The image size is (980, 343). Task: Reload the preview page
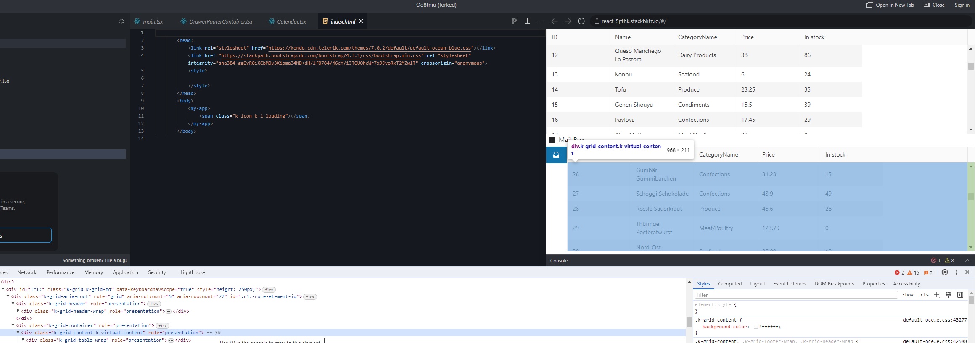[581, 21]
